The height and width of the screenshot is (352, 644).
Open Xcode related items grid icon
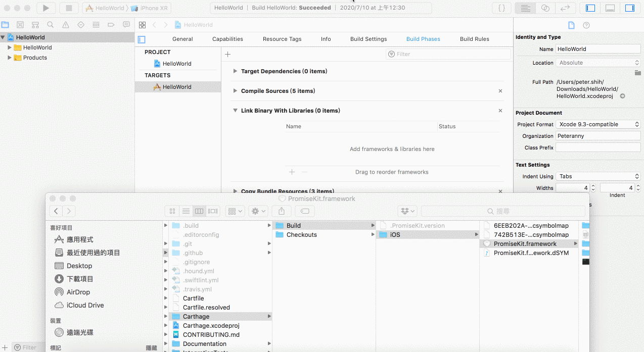click(143, 25)
